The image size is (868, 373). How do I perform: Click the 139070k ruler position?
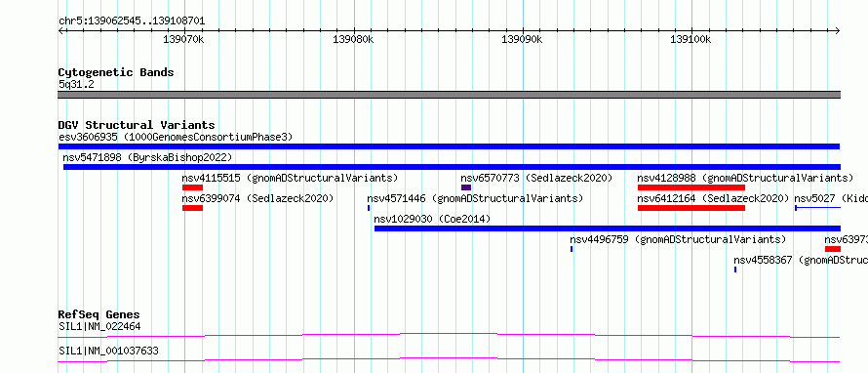click(x=183, y=39)
